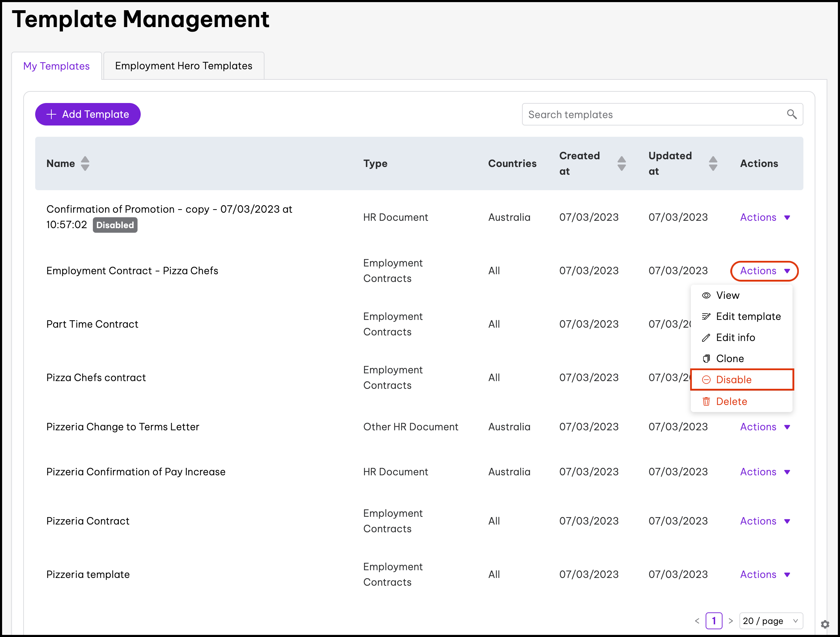
Task: Click the search magnifier icon
Action: 791,114
